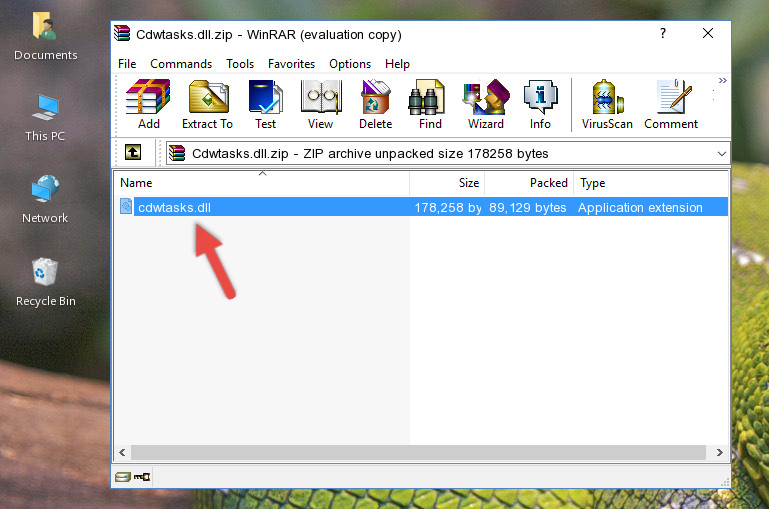Screen dimensions: 769x509
Task: Open the Tools menu
Action: pyautogui.click(x=240, y=64)
